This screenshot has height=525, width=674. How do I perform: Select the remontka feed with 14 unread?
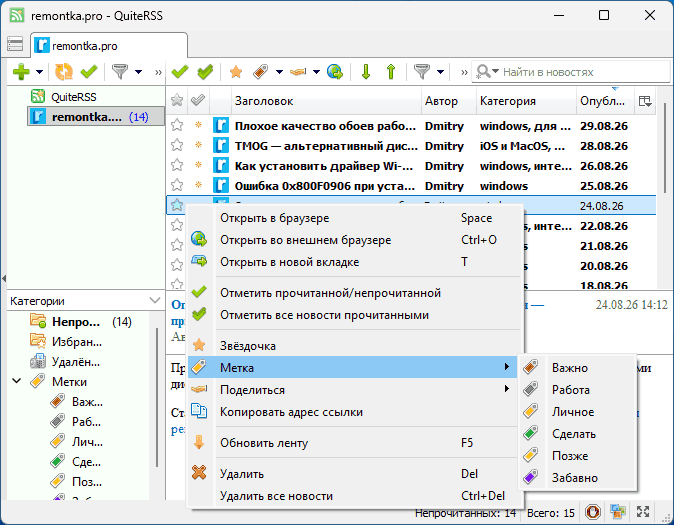[x=95, y=117]
